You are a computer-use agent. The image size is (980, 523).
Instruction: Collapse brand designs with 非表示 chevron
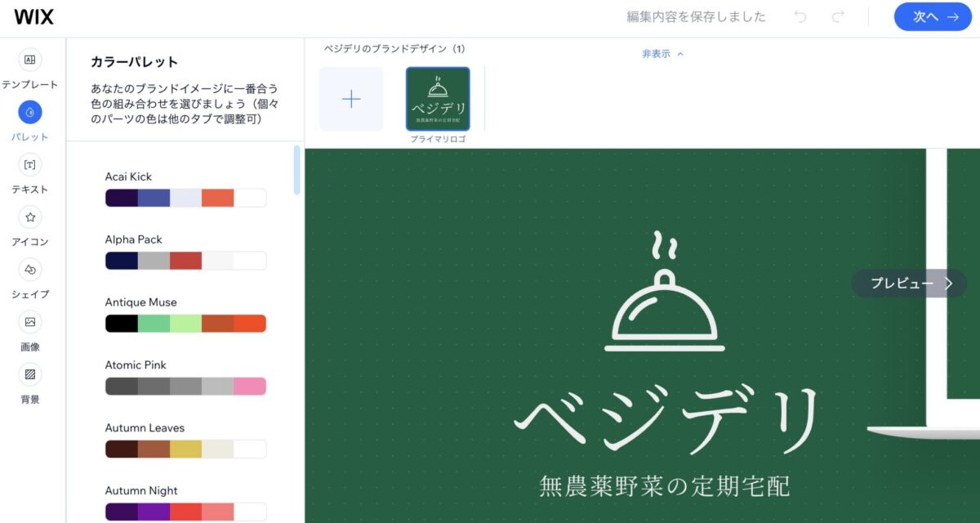click(x=662, y=54)
